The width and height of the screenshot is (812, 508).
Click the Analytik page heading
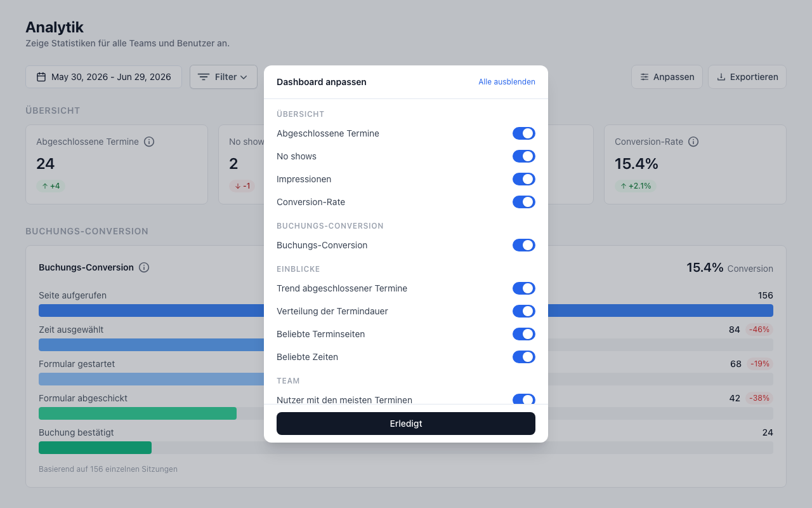click(x=55, y=27)
